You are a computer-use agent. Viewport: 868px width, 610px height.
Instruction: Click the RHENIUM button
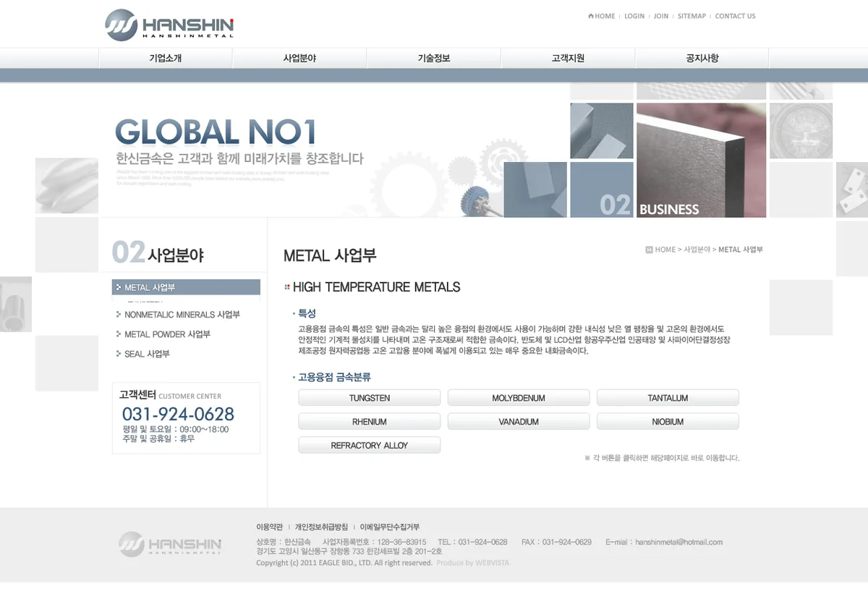(x=370, y=422)
